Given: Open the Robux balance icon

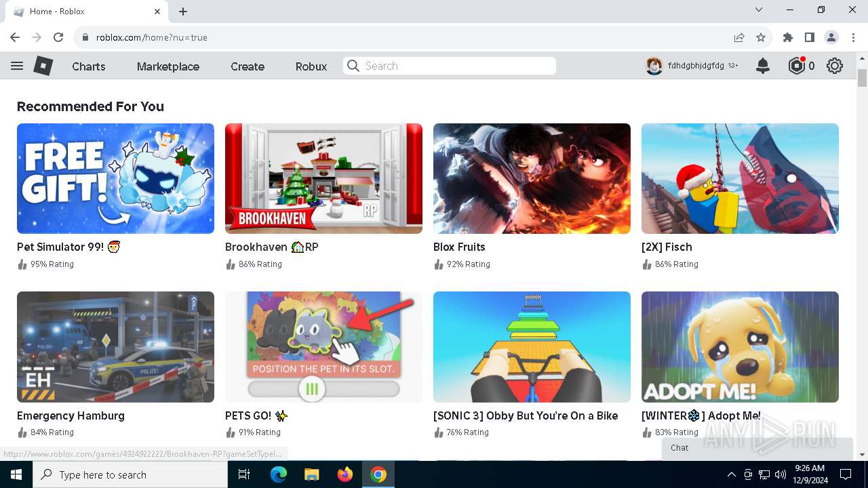Looking at the screenshot, I should [x=796, y=66].
